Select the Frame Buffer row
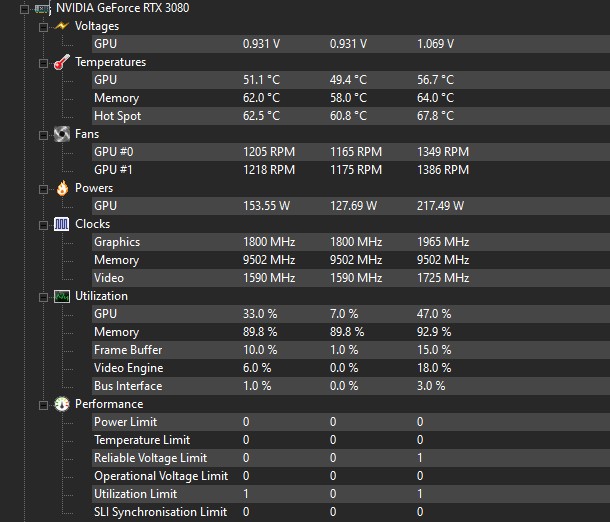 pos(351,350)
